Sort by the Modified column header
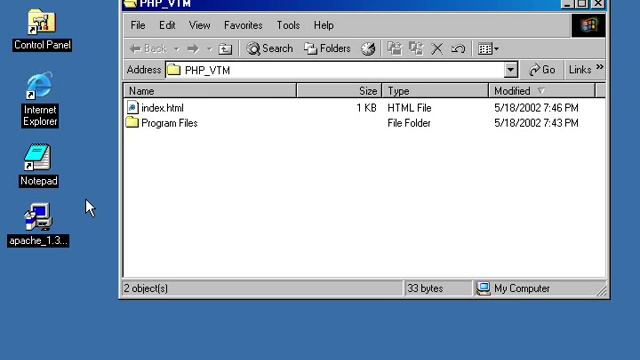 [x=542, y=91]
